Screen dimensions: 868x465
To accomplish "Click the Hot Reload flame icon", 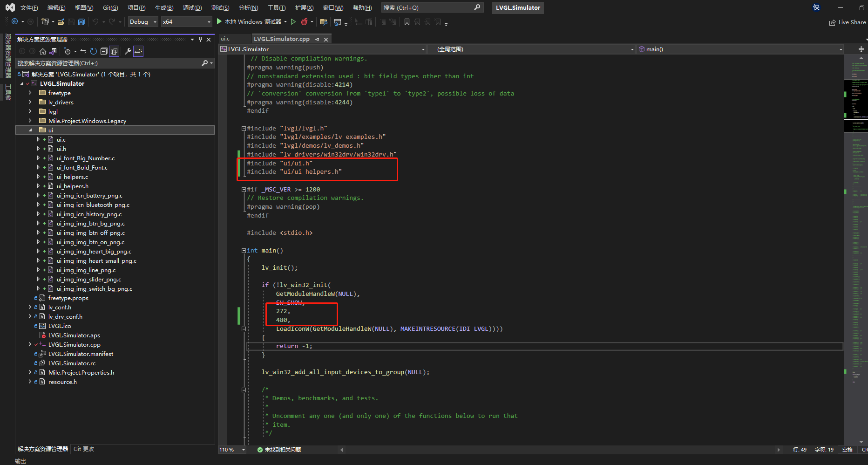I will click(304, 21).
